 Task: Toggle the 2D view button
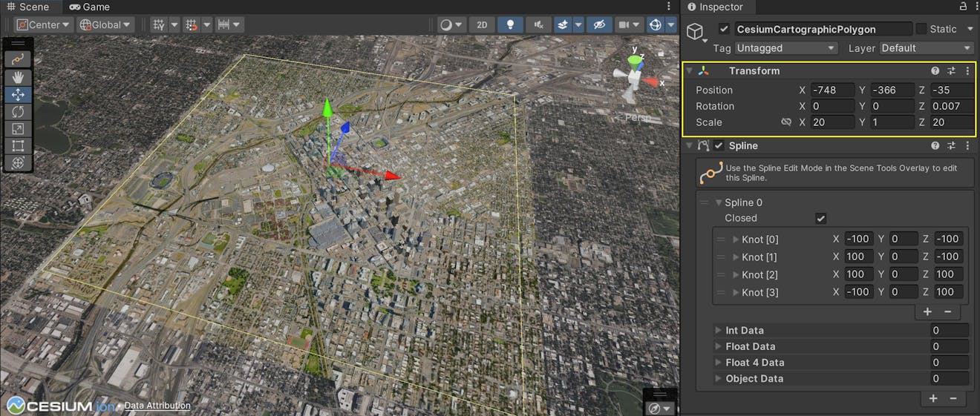pyautogui.click(x=482, y=24)
